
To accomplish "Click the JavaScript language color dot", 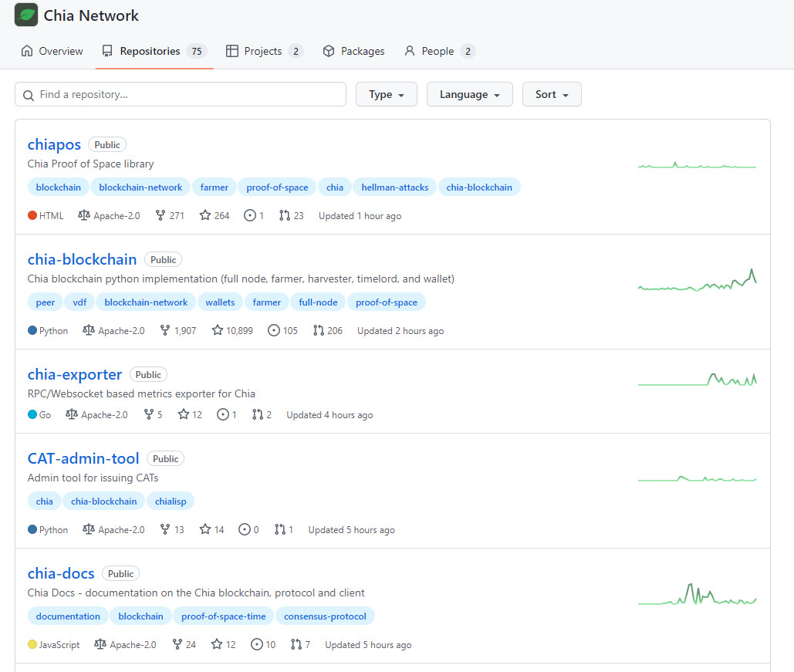I will [x=32, y=645].
